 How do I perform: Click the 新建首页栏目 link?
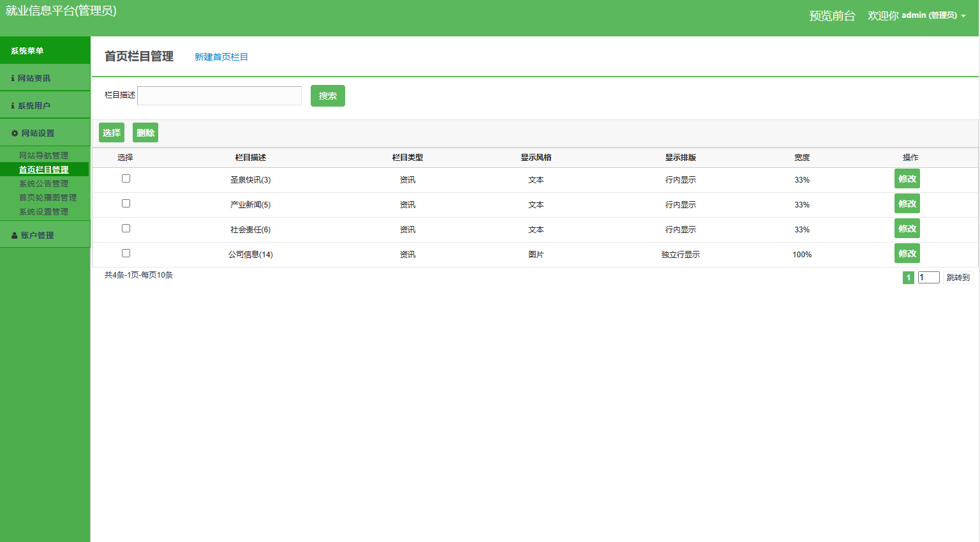tap(221, 57)
